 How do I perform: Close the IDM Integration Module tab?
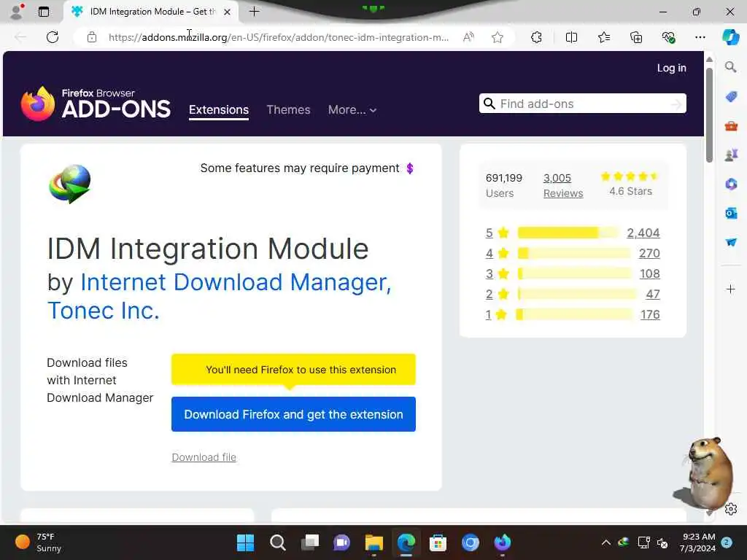(x=228, y=12)
